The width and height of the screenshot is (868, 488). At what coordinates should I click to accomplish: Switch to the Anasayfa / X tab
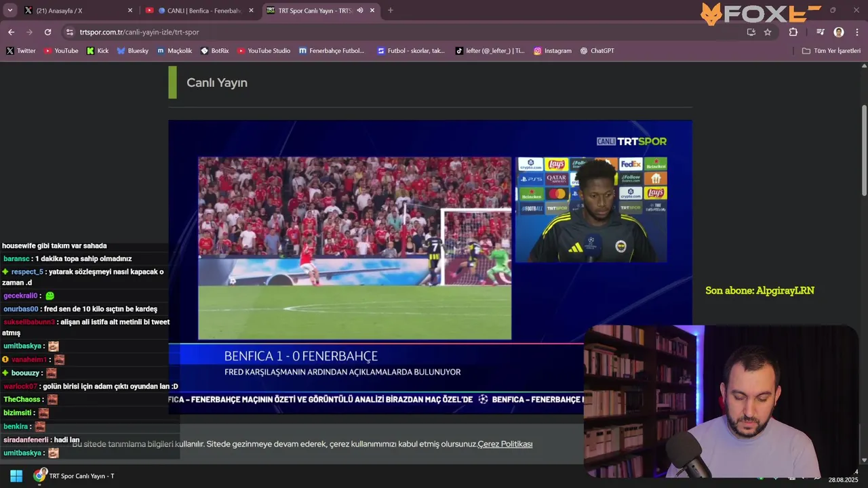pos(78,10)
